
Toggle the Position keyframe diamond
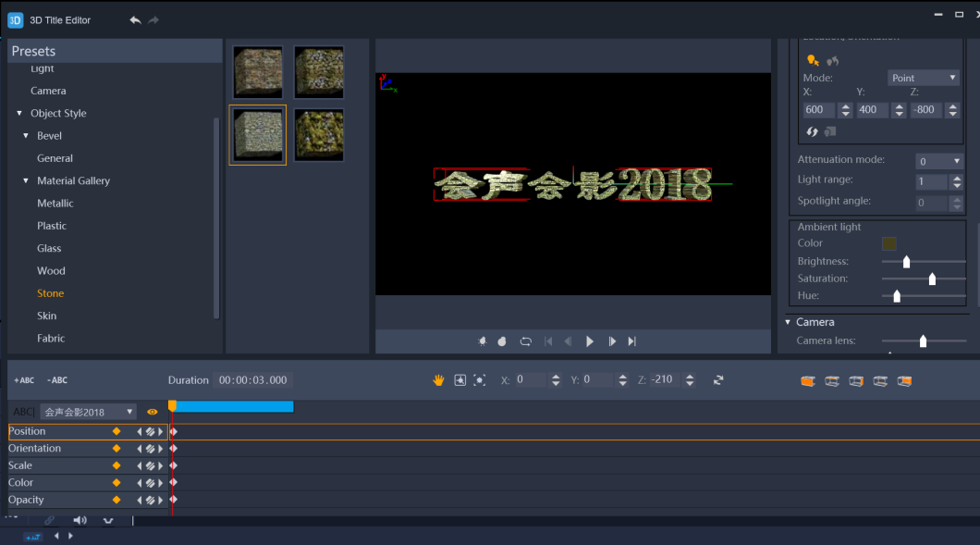(116, 431)
